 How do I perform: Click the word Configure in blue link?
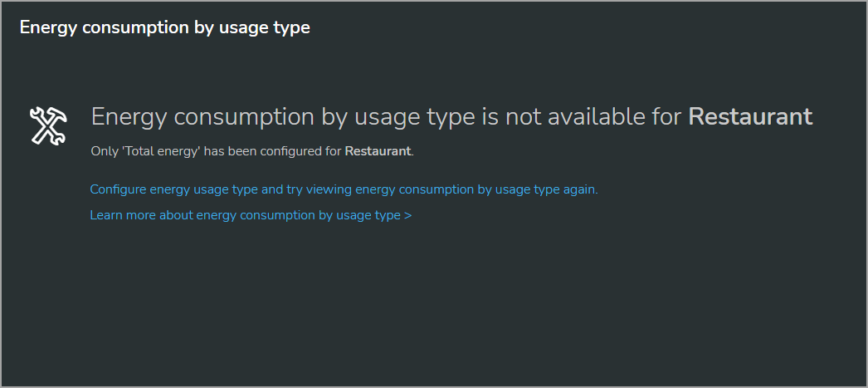pos(119,189)
